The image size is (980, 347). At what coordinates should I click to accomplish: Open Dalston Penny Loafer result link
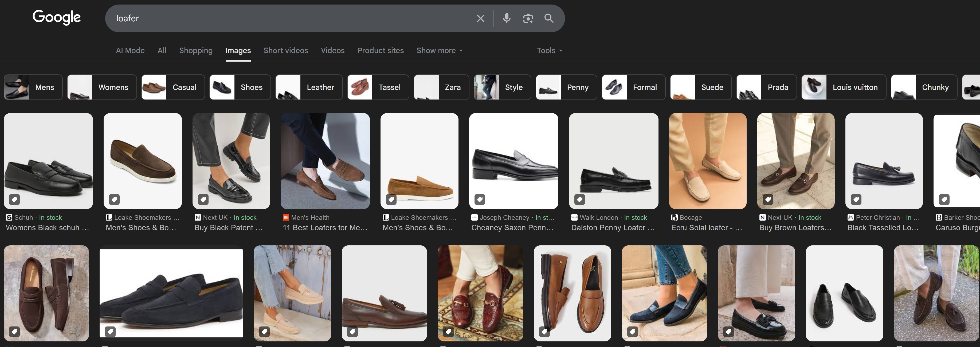click(x=613, y=228)
